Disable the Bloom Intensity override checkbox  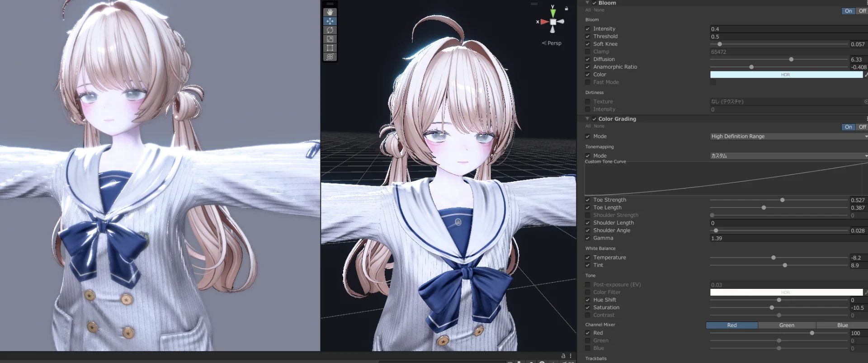click(x=588, y=29)
